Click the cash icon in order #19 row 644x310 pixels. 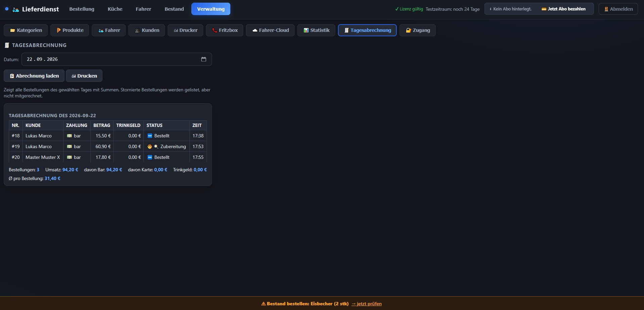point(70,146)
